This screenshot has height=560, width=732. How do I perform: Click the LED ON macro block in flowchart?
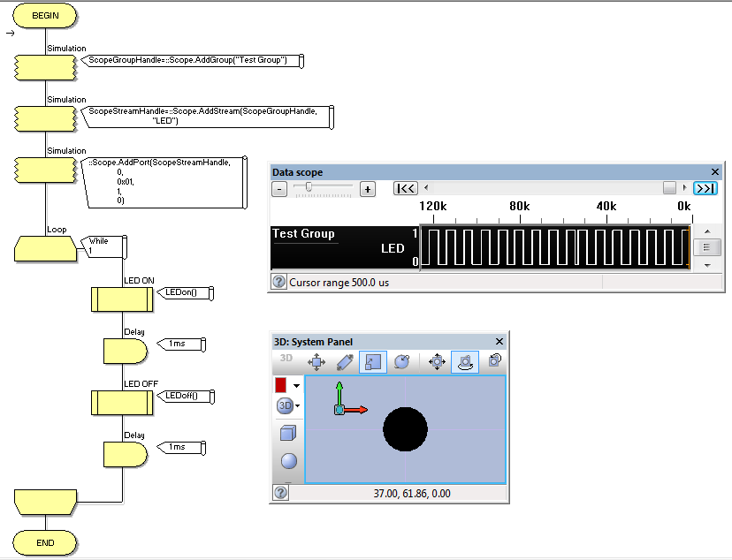click(122, 299)
